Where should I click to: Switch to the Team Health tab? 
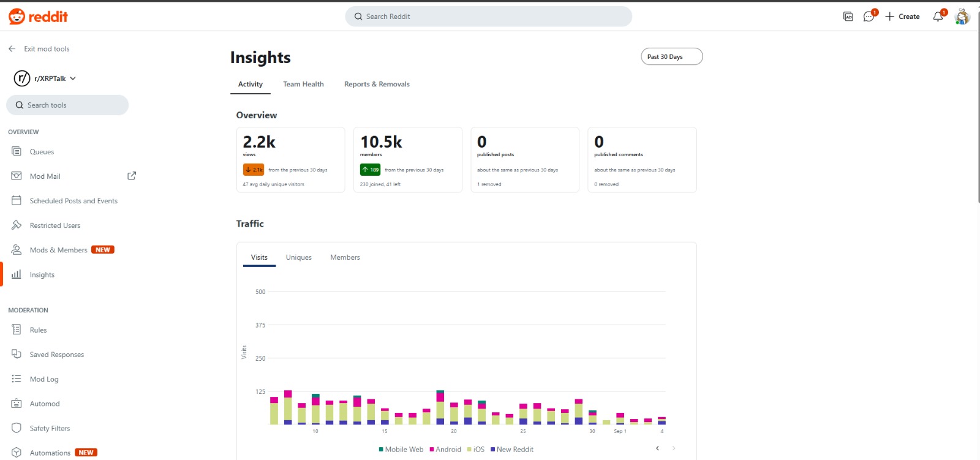click(x=303, y=85)
